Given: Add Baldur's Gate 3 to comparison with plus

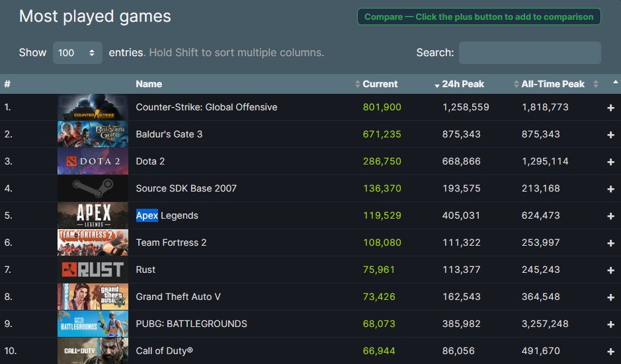Looking at the screenshot, I should pos(610,135).
